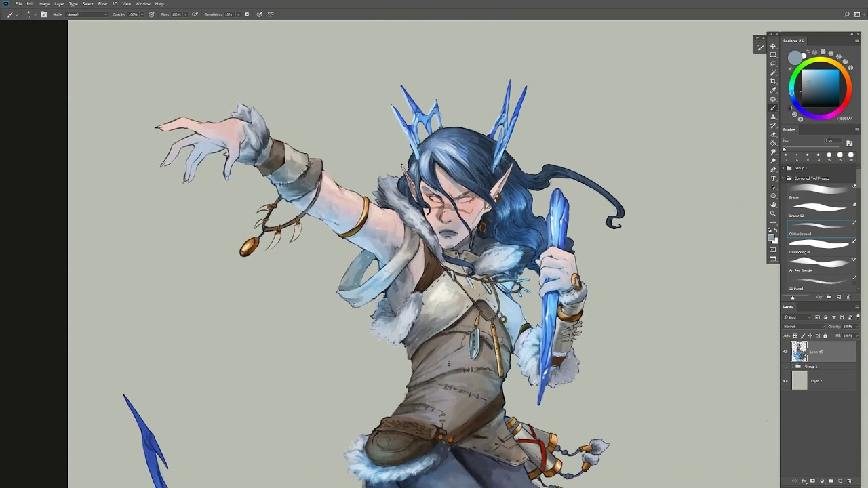Open the Image menu
Viewport: 868px width, 488px height.
coord(44,4)
